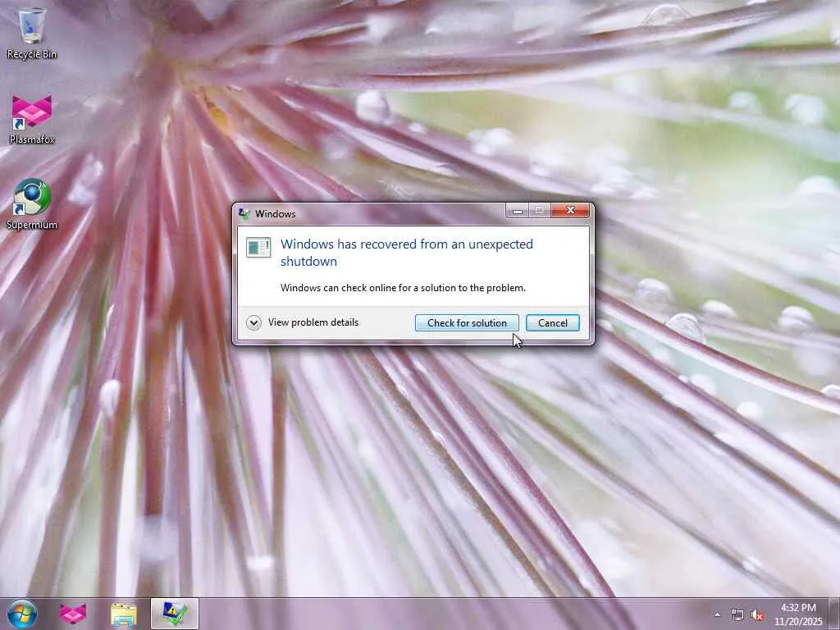Viewport: 840px width, 630px height.
Task: Click the muted volume tray icon
Action: click(x=757, y=614)
